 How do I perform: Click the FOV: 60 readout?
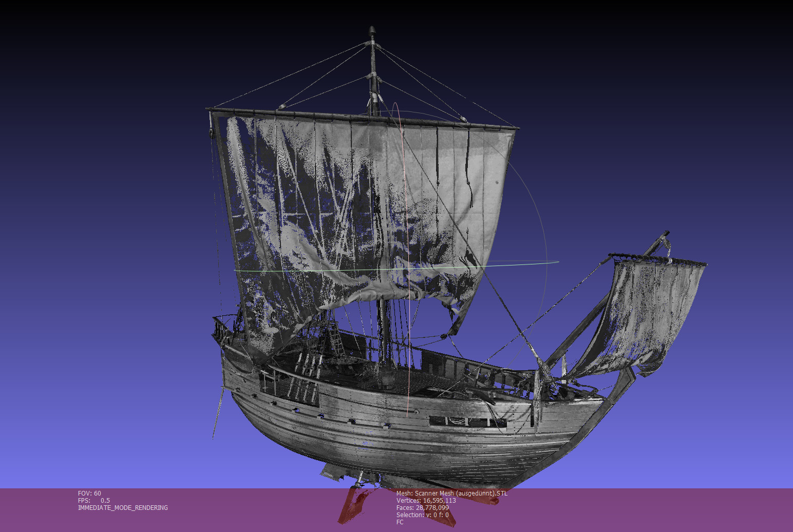click(89, 493)
